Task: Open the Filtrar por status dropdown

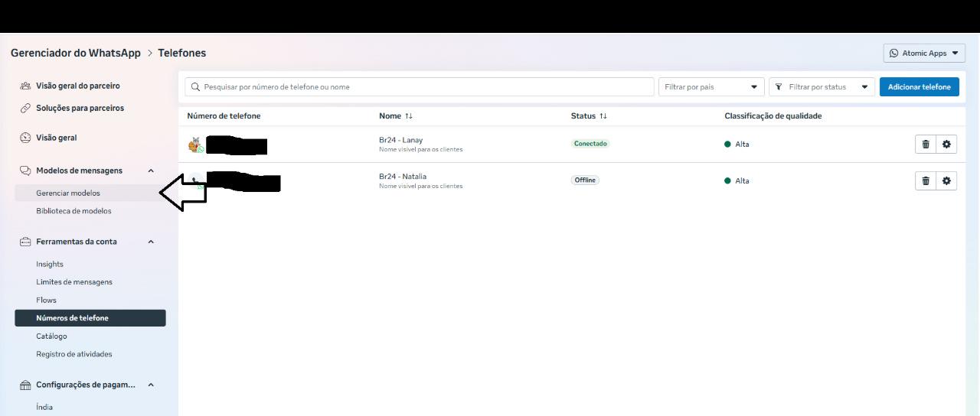Action: coord(821,87)
